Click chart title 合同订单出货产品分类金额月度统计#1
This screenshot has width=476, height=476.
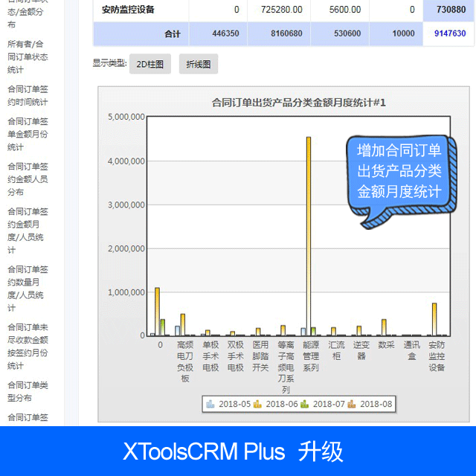pos(299,103)
